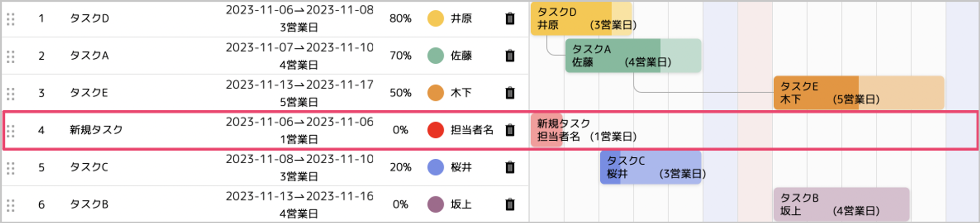Click the red color circle for 担当者名
The width and height of the screenshot is (980, 223).
[435, 130]
